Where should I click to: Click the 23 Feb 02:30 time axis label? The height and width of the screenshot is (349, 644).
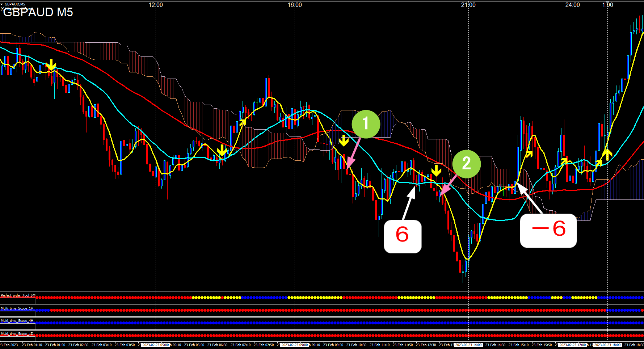pos(79,345)
